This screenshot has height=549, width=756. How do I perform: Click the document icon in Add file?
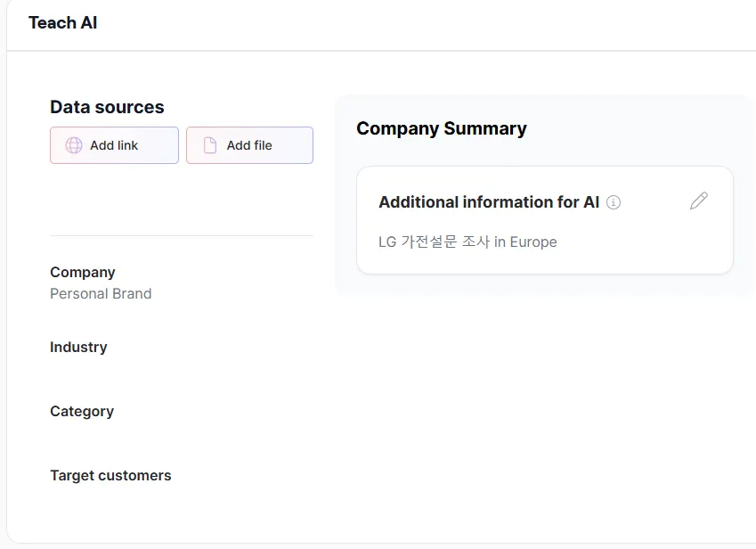click(x=210, y=145)
